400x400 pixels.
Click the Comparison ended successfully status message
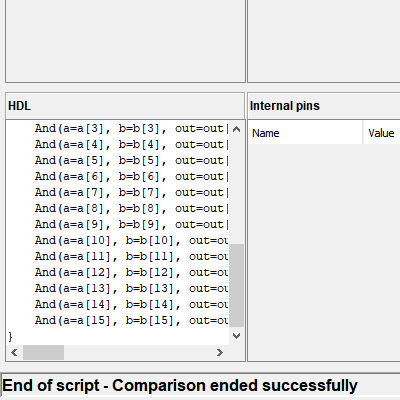[235, 386]
